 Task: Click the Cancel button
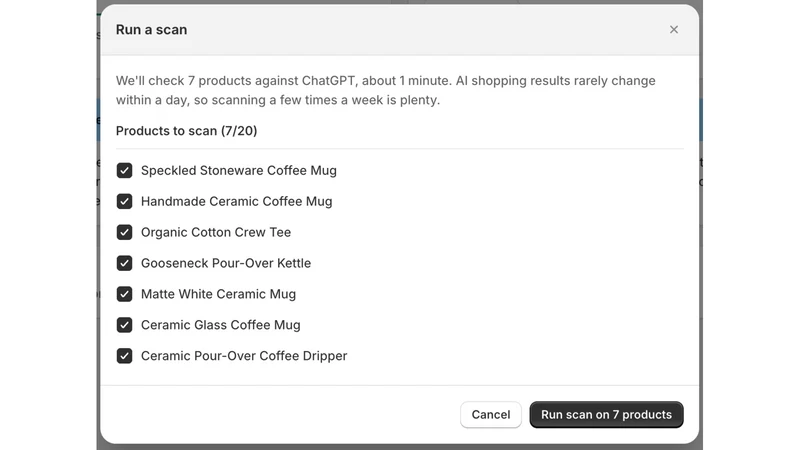[490, 414]
